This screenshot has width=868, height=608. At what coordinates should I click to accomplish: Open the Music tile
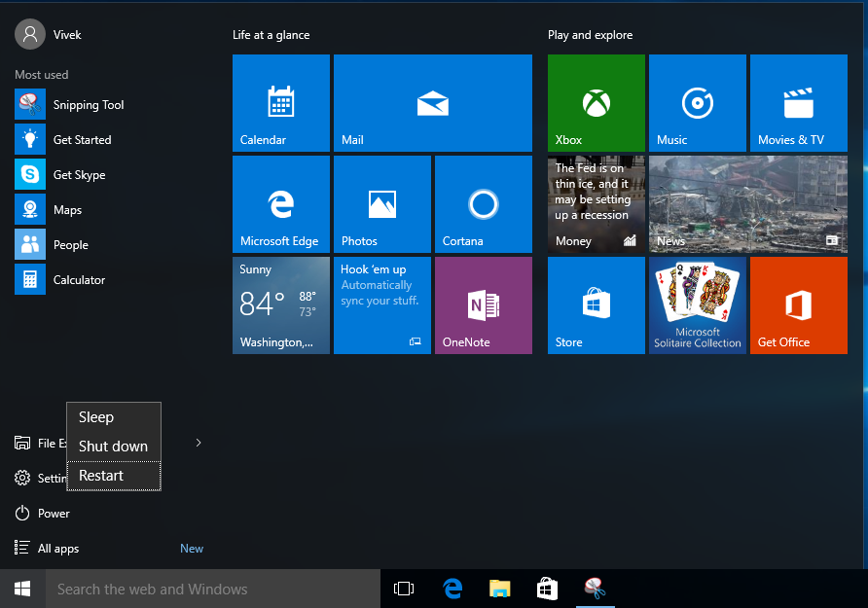click(x=698, y=102)
